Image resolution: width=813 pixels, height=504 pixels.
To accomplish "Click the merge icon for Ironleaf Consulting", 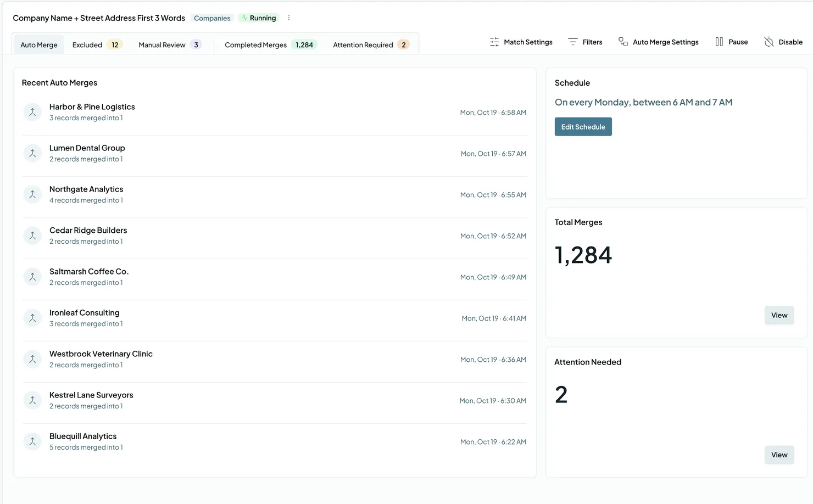I will pyautogui.click(x=32, y=318).
